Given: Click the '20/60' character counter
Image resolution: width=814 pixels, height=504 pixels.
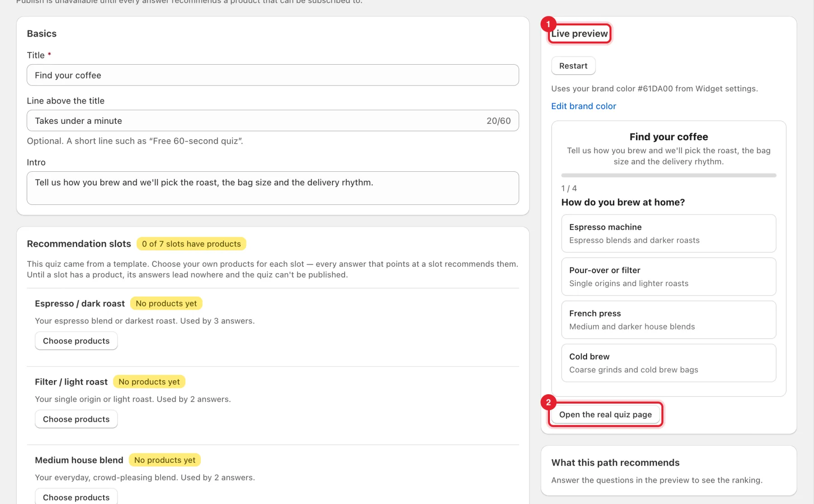Looking at the screenshot, I should coord(498,121).
